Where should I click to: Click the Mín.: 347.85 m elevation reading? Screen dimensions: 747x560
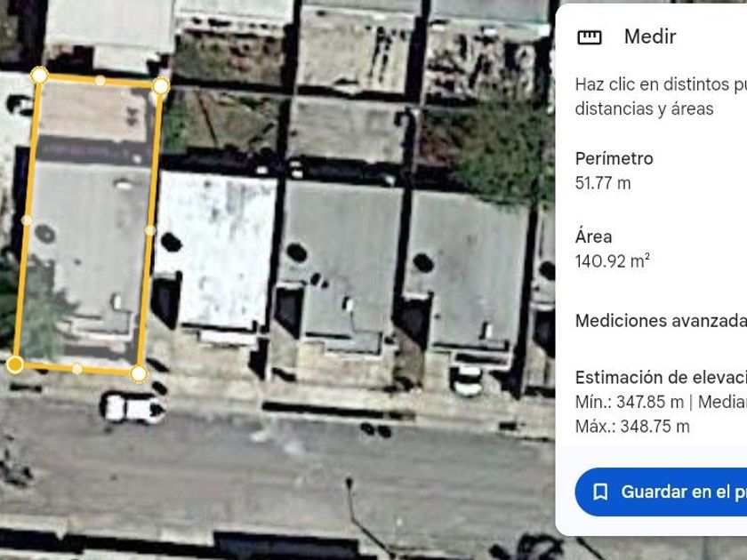click(629, 402)
